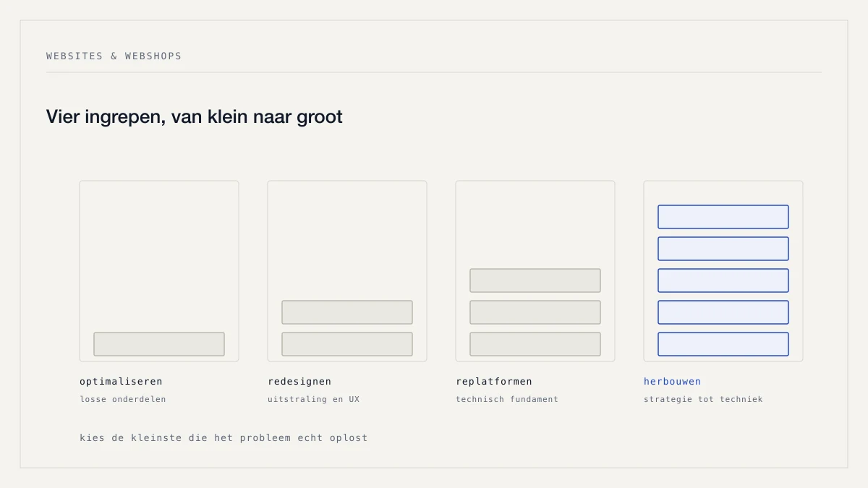Image resolution: width=868 pixels, height=488 pixels.
Task: Select the single grey block in optimaliseren card
Action: click(x=159, y=344)
